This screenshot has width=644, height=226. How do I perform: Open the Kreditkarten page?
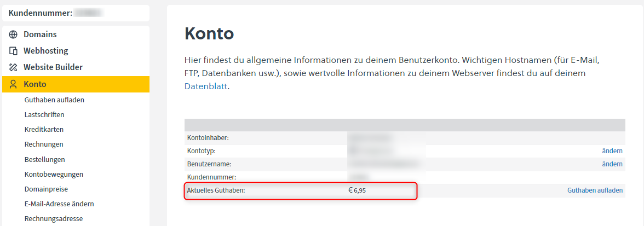point(44,129)
